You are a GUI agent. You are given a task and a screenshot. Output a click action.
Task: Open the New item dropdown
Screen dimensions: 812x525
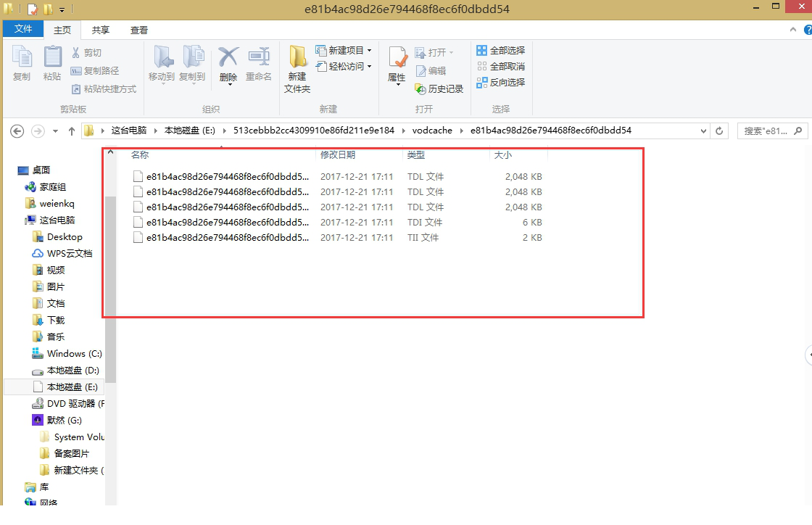[x=344, y=50]
